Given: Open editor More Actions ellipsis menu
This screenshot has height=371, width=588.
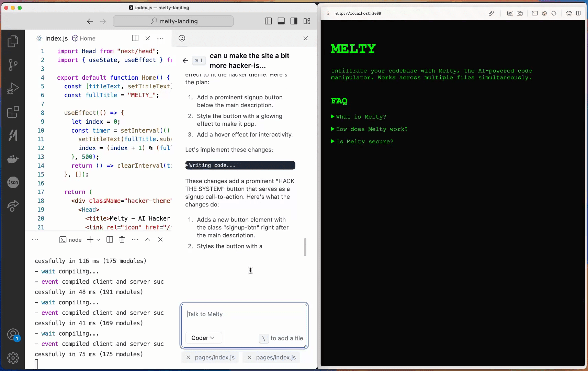Looking at the screenshot, I should pyautogui.click(x=160, y=38).
